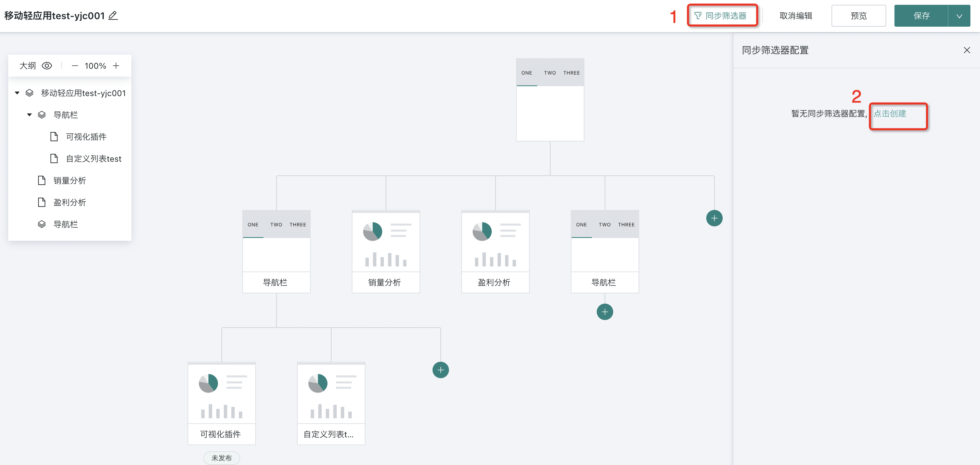980x465 pixels.
Task: Select 自定义列表test in the outline tree
Action: tap(94, 159)
